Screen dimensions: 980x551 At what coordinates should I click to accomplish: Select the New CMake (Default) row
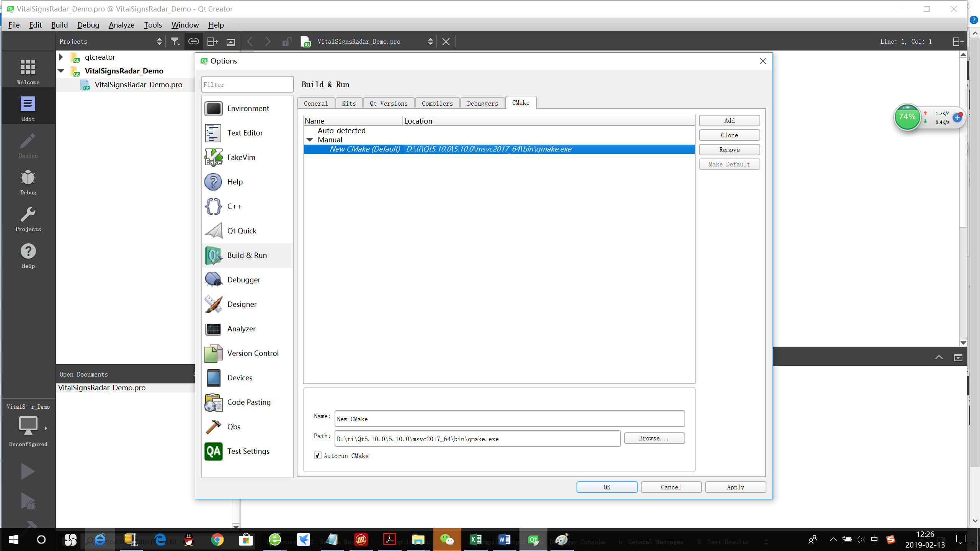pos(499,149)
